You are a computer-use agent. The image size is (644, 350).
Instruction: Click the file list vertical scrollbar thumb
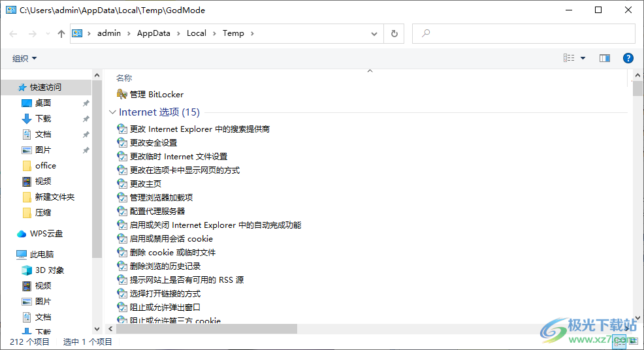[637, 88]
